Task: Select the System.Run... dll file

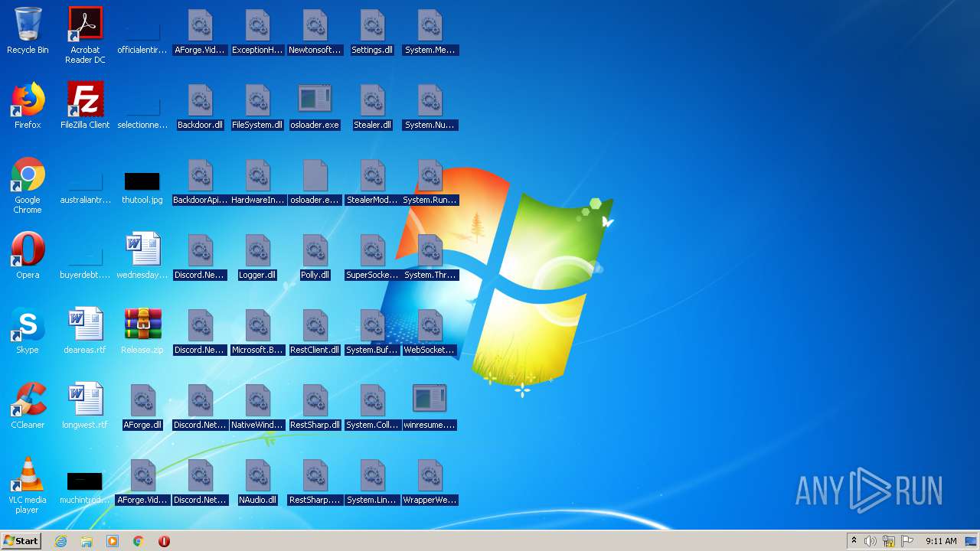Action: click(x=430, y=181)
